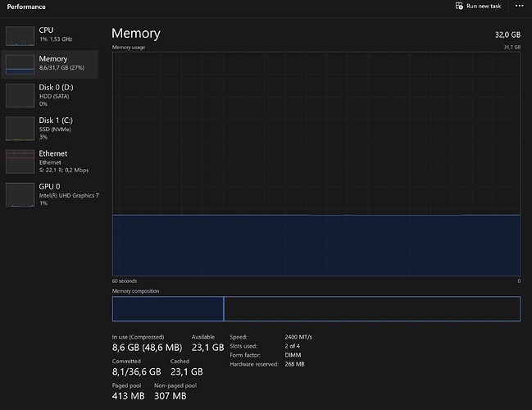Click the Run new task label

(484, 6)
